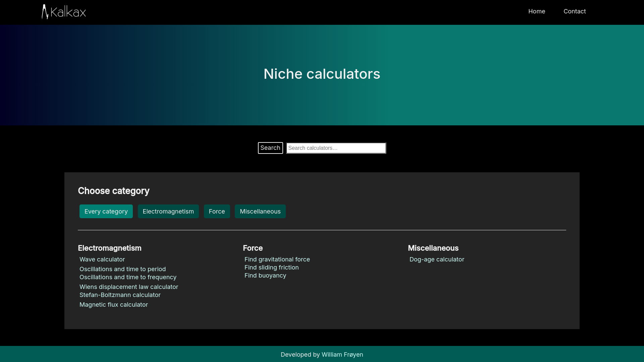Open the Stefan-Boltzmann calculator link
This screenshot has width=644, height=362.
coord(120,295)
